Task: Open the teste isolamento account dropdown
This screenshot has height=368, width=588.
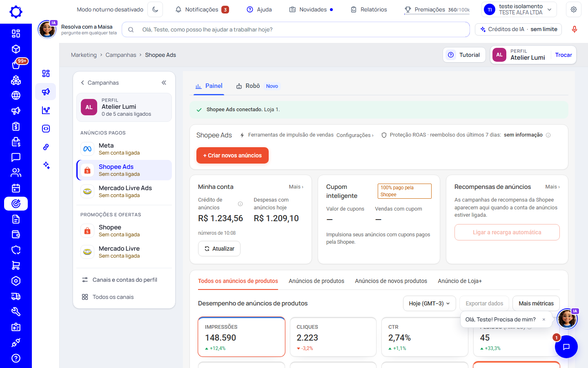Action: [x=519, y=9]
